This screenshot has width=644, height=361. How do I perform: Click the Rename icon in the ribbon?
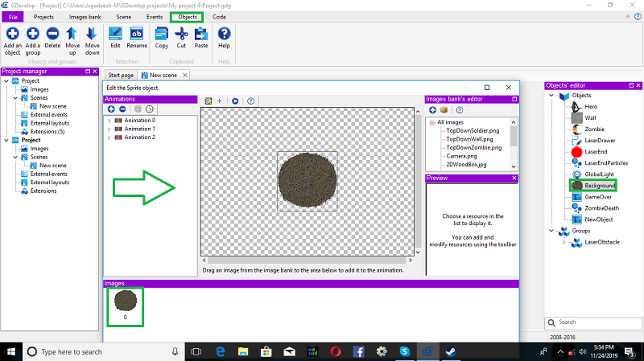click(136, 34)
